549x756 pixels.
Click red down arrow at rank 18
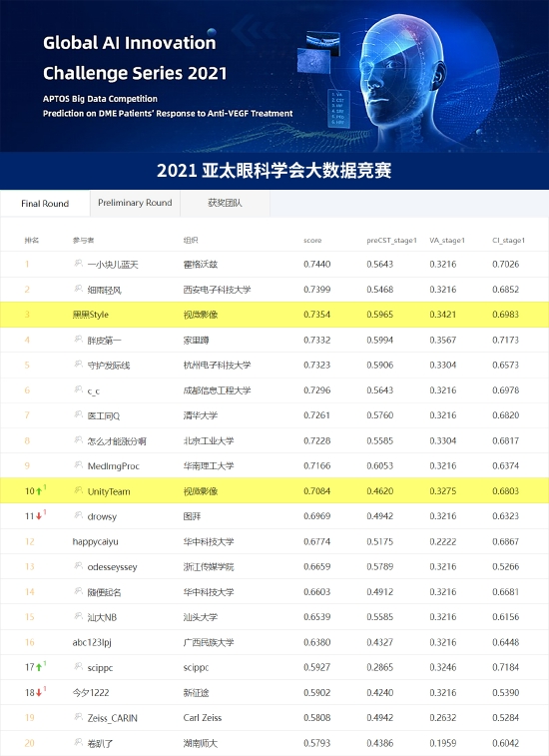(x=39, y=693)
